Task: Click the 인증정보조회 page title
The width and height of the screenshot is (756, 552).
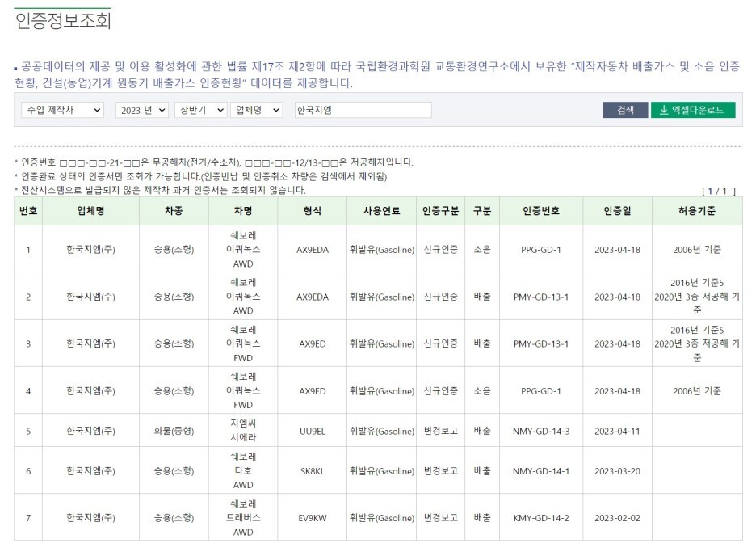Action: (63, 20)
